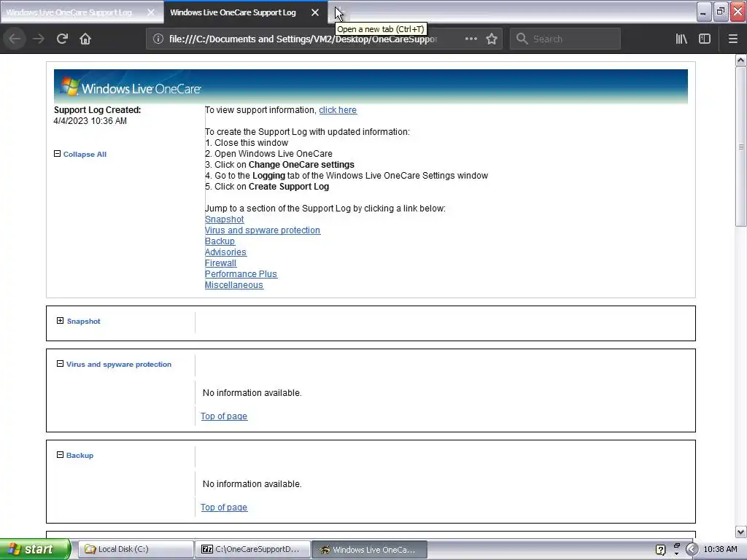Open the browser home page icon
This screenshot has width=747, height=560.
pyautogui.click(x=85, y=39)
